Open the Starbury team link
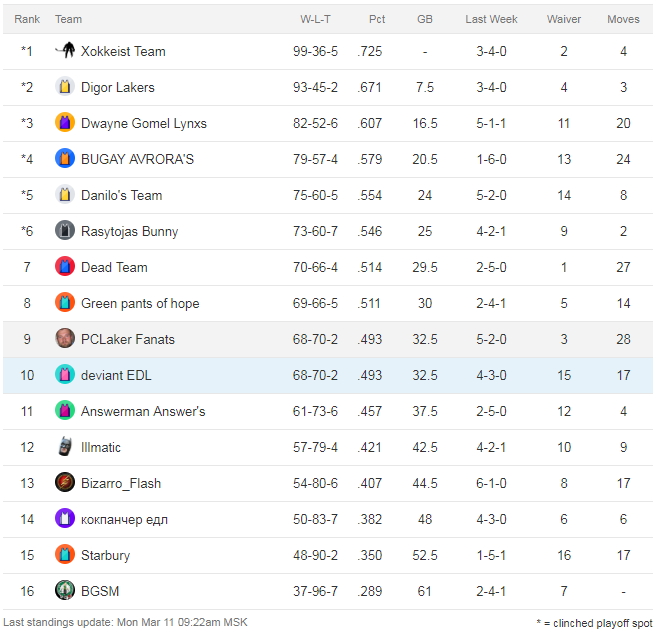 point(105,555)
